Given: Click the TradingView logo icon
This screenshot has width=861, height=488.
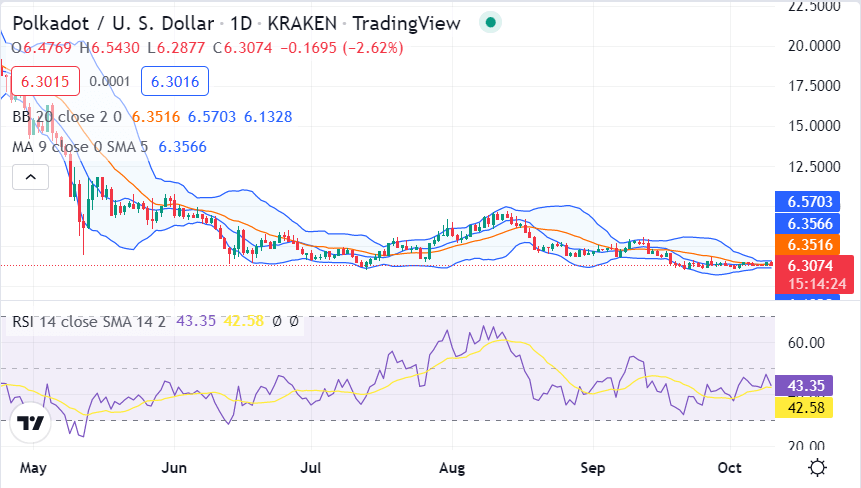Looking at the screenshot, I should point(30,423).
